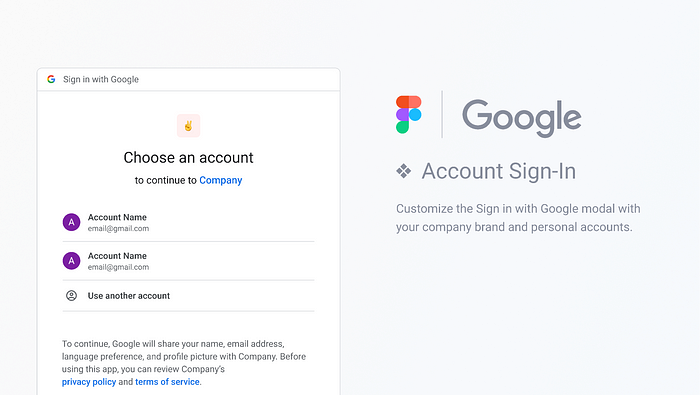Image resolution: width=700 pixels, height=395 pixels.
Task: Open the terms of service link
Action: 167,382
